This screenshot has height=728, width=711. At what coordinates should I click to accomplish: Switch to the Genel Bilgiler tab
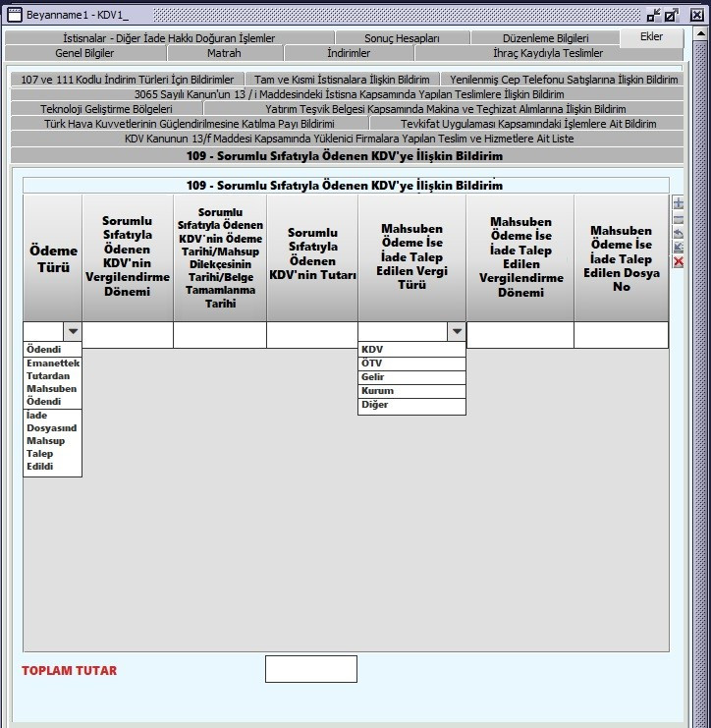(84, 53)
